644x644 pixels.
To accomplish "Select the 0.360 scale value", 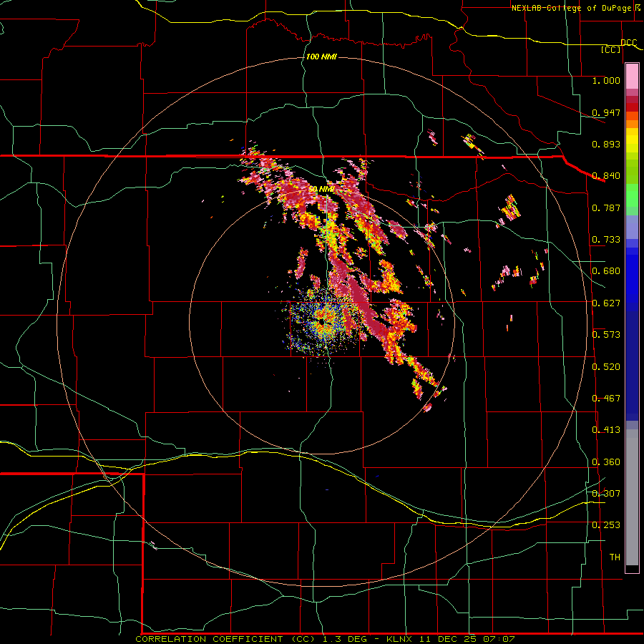I will click(606, 462).
